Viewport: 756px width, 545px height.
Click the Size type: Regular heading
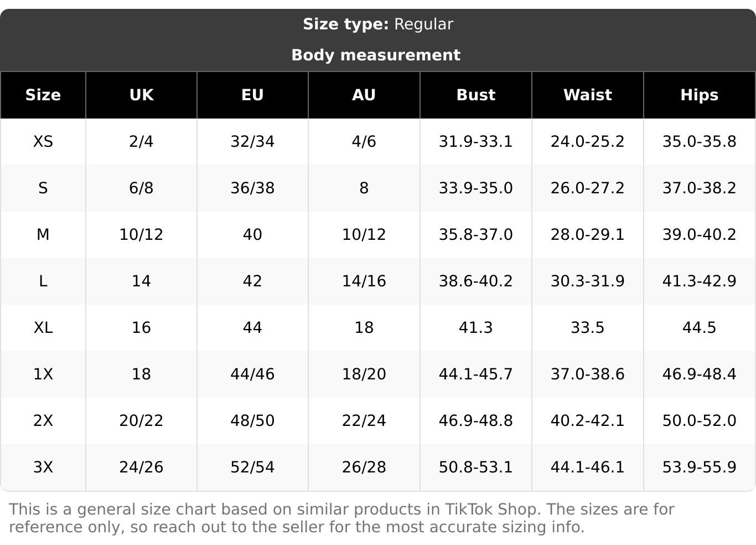coord(378,24)
